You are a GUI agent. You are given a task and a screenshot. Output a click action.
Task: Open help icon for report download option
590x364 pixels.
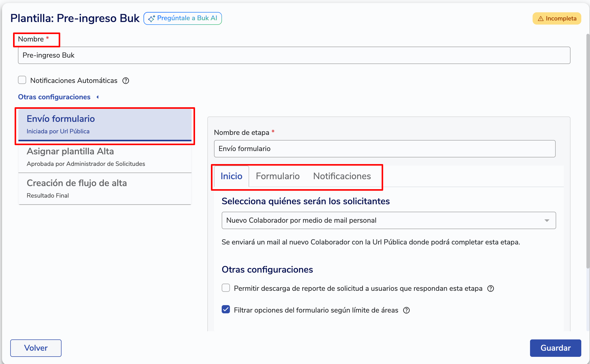(491, 288)
